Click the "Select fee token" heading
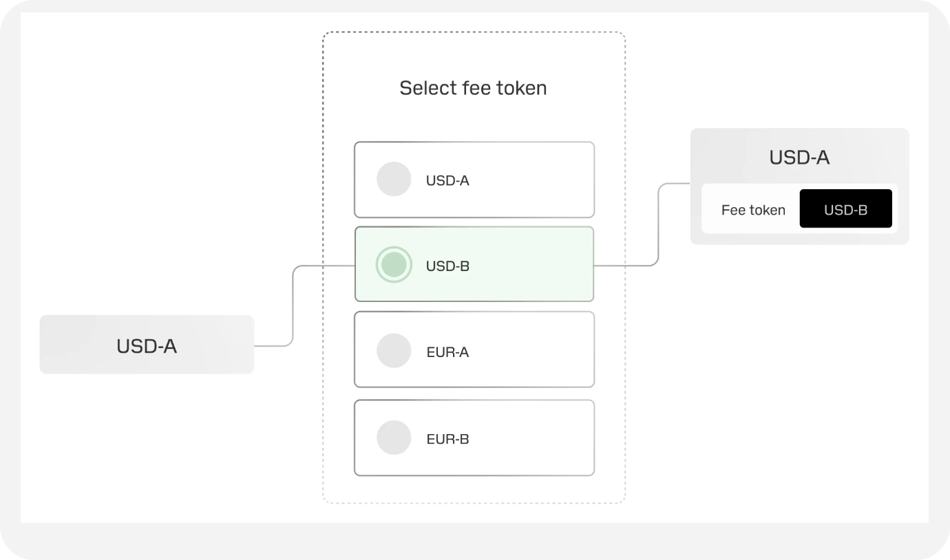Screen dimensions: 950x560 coord(473,88)
